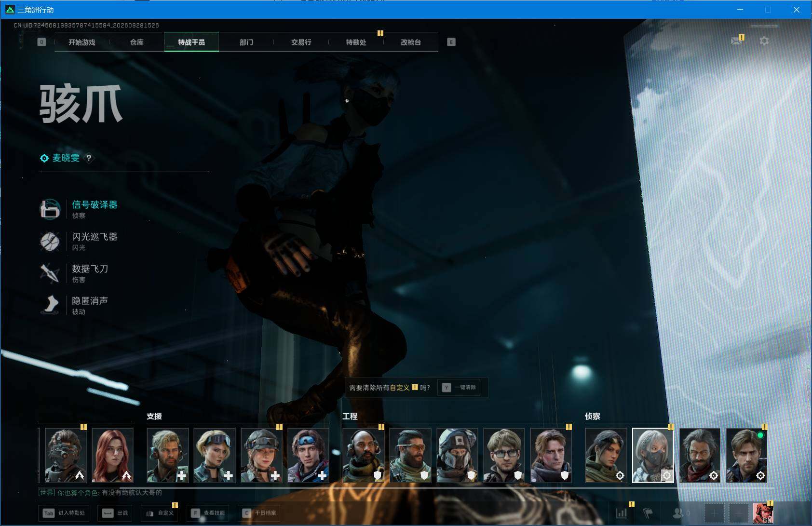812x526 pixels.
Task: Click the question mark beside 麦晓雯
Action: point(89,158)
